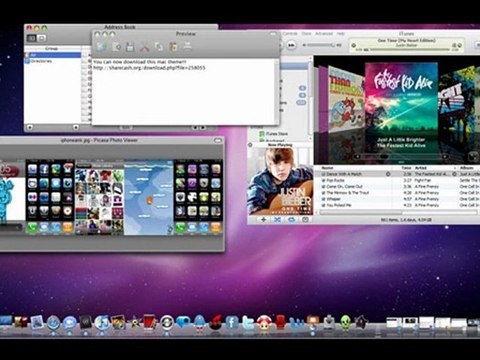
Task: Click the song progress bar in iTunes display
Action: pos(409,50)
